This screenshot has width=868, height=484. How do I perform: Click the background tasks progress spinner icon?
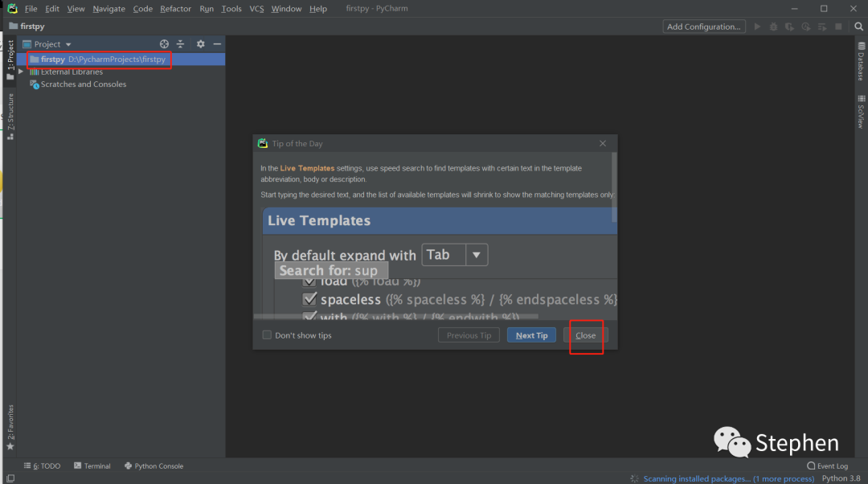pyautogui.click(x=634, y=478)
